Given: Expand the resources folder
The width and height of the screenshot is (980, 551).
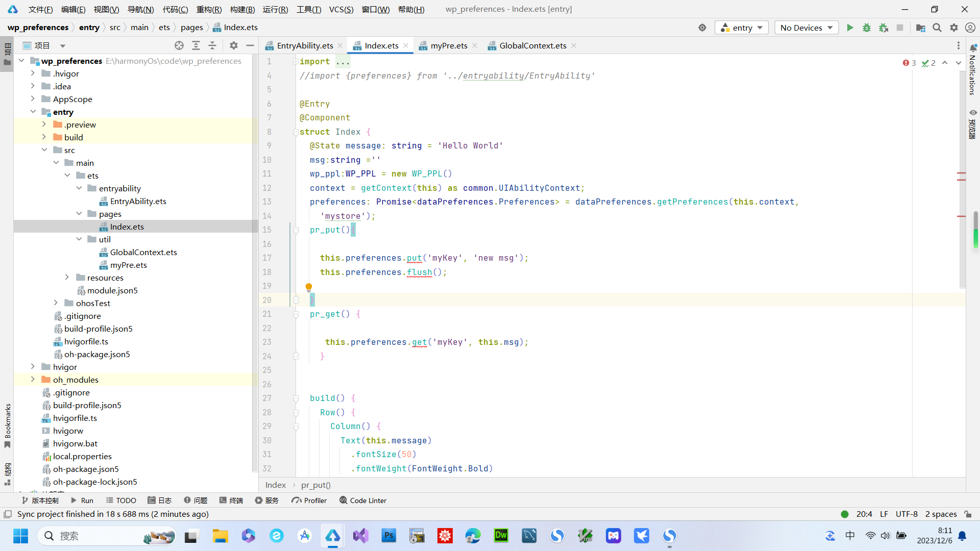Looking at the screenshot, I should point(67,278).
